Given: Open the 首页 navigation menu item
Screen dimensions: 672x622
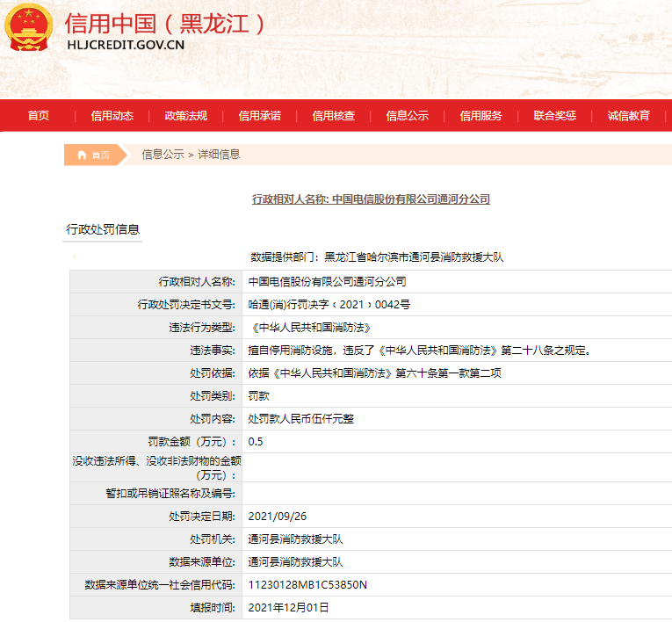Looking at the screenshot, I should tap(38, 116).
